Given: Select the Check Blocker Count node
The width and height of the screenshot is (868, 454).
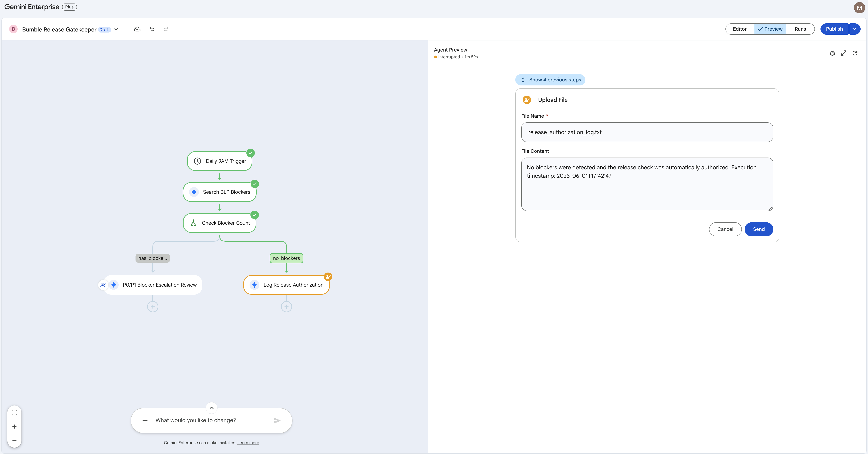Looking at the screenshot, I should point(219,223).
